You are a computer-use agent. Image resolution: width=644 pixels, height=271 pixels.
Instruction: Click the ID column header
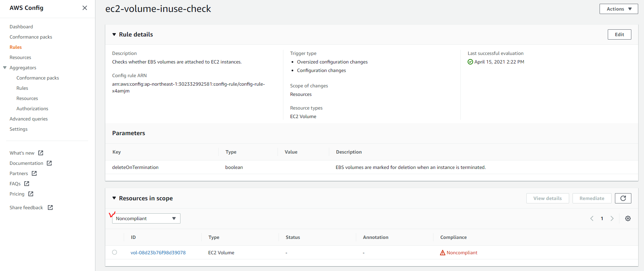[x=133, y=237]
